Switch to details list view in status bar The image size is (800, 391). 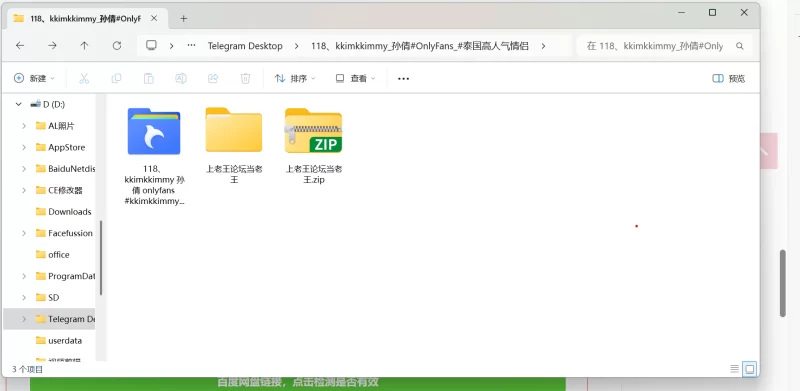[x=735, y=369]
